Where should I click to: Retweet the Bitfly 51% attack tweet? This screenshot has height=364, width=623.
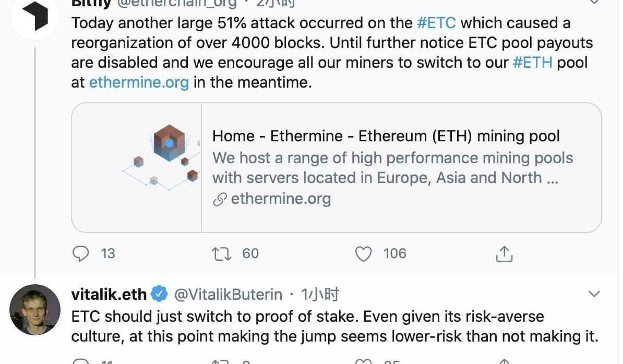coord(221,253)
